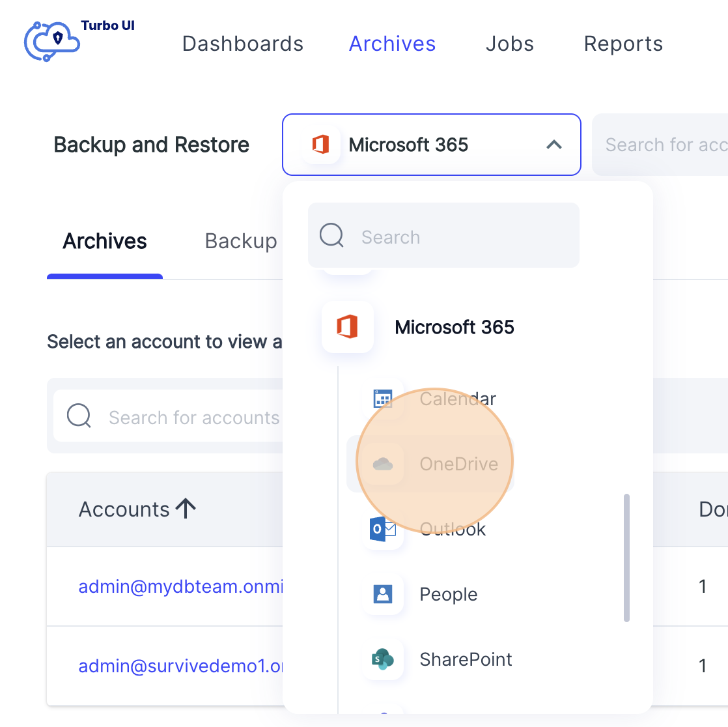Click the magnifier icon in accounts search

(x=79, y=416)
